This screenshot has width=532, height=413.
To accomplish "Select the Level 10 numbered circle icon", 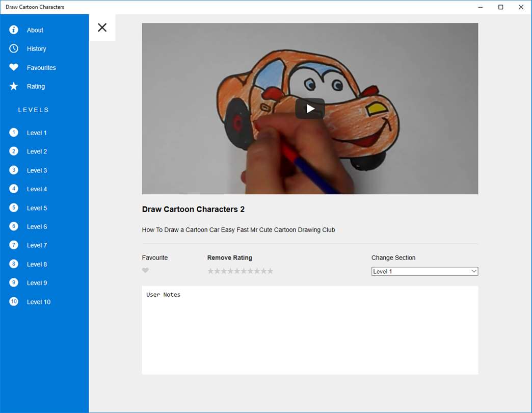I will coord(14,301).
